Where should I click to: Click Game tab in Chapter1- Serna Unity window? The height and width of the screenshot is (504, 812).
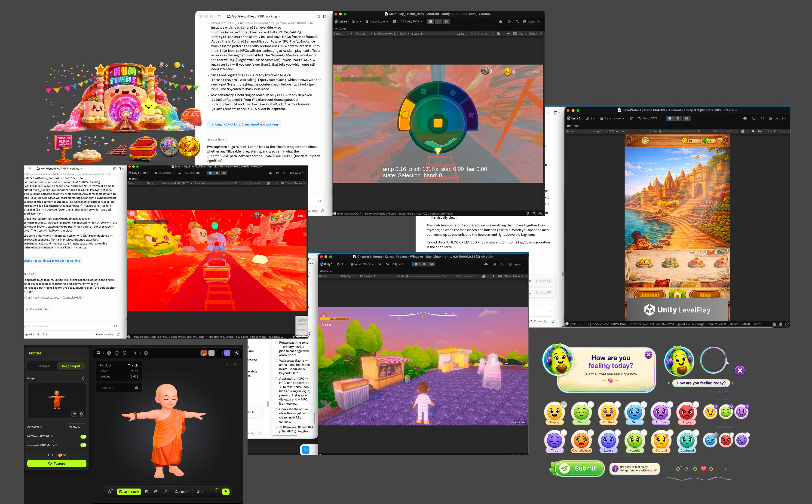coord(326,271)
